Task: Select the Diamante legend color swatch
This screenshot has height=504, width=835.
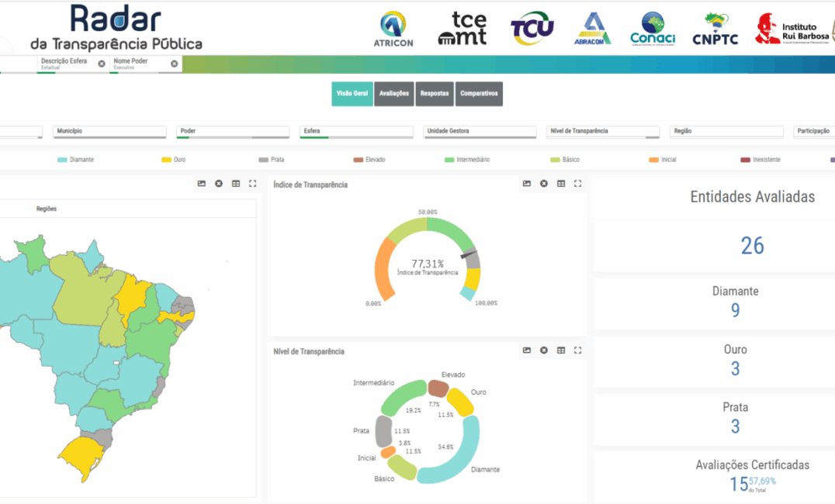Action: [62, 160]
